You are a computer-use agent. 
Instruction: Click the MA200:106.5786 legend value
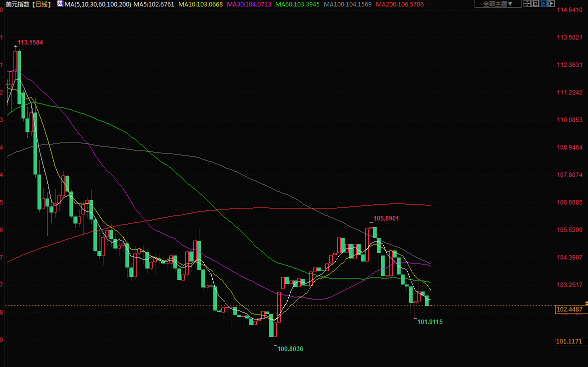coord(400,4)
